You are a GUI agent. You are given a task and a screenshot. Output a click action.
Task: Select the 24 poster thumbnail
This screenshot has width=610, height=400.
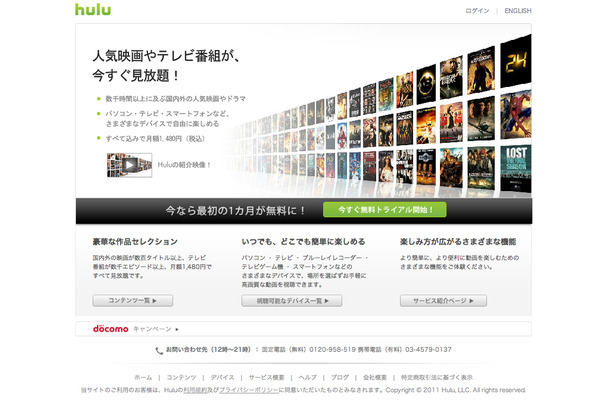coord(516,61)
